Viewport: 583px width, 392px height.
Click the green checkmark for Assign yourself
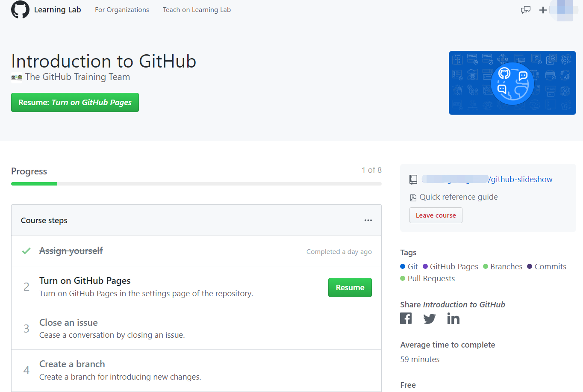[x=26, y=251]
